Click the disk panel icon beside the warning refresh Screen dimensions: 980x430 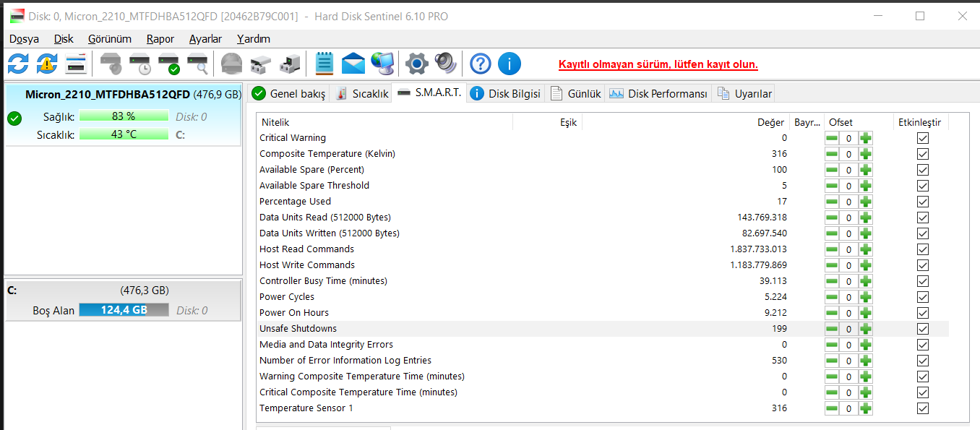76,64
